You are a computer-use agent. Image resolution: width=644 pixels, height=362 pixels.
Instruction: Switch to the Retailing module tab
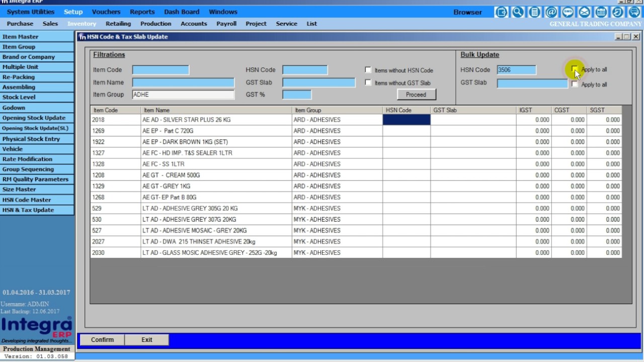point(118,24)
